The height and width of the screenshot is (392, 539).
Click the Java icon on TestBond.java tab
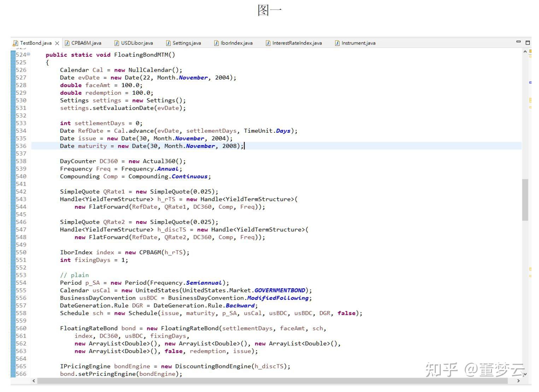tap(16, 43)
